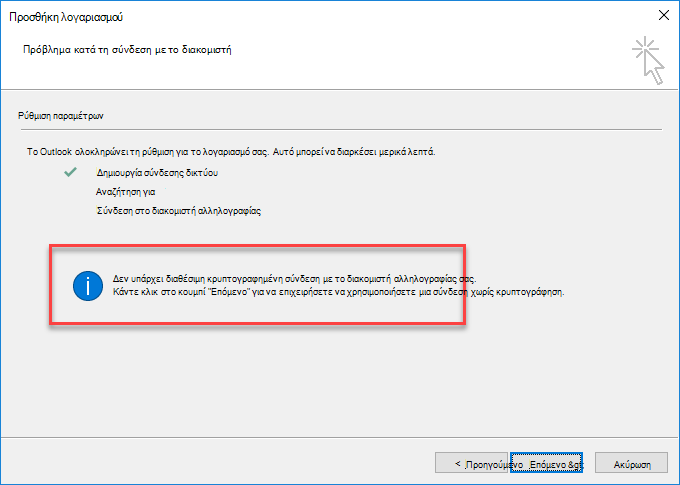Click the divider line under Ρύθμιση παραμέτρων
680x485 pixels.
point(341,129)
